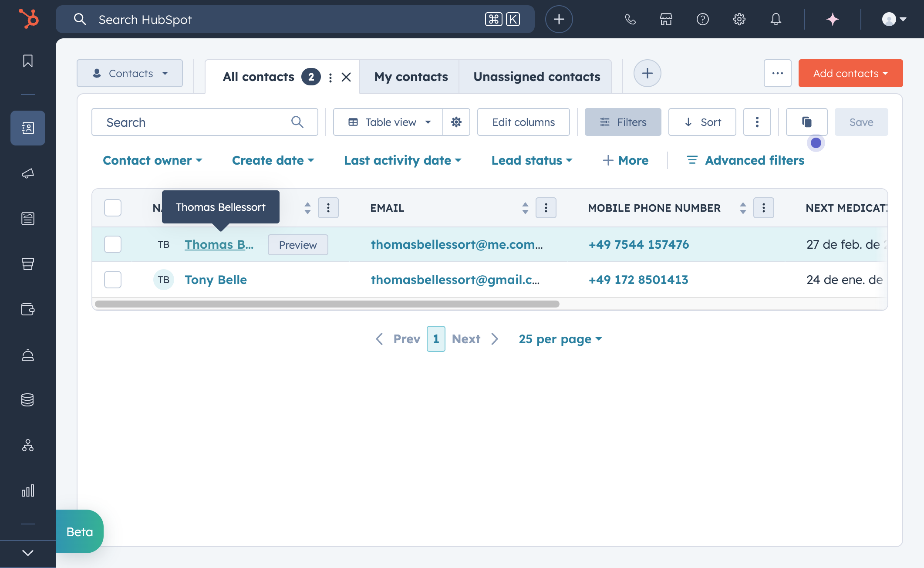Open the Reporting bar chart sidebar icon
Viewport: 924px width, 568px height.
28,490
